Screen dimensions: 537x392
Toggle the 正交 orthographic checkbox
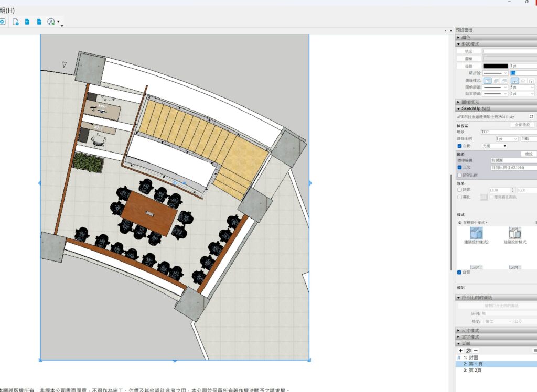(x=460, y=168)
